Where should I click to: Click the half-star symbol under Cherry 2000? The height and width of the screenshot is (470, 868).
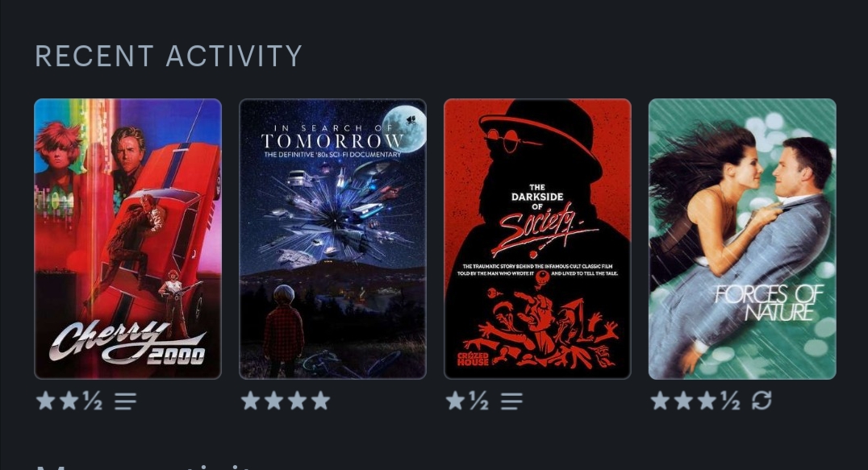(93, 401)
